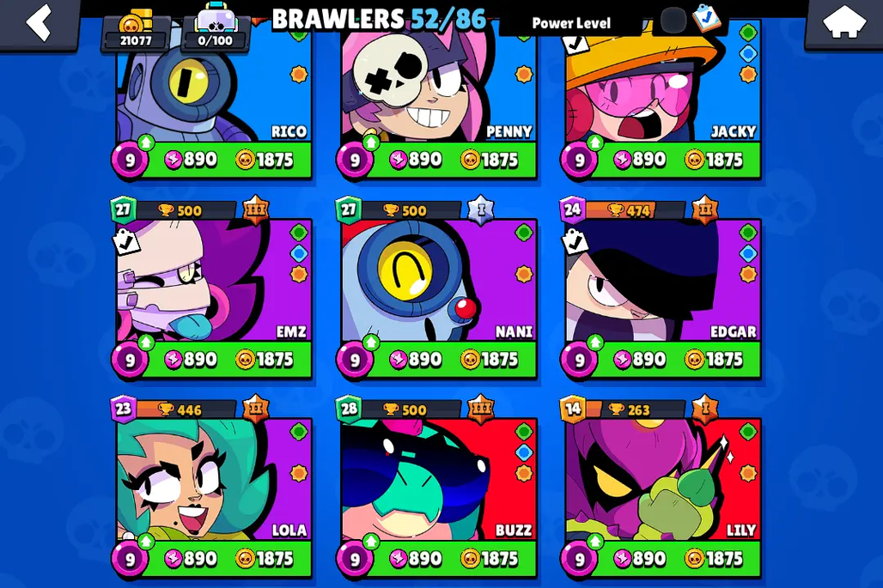
Task: Expand Lola's level 23 badge
Action: (124, 409)
